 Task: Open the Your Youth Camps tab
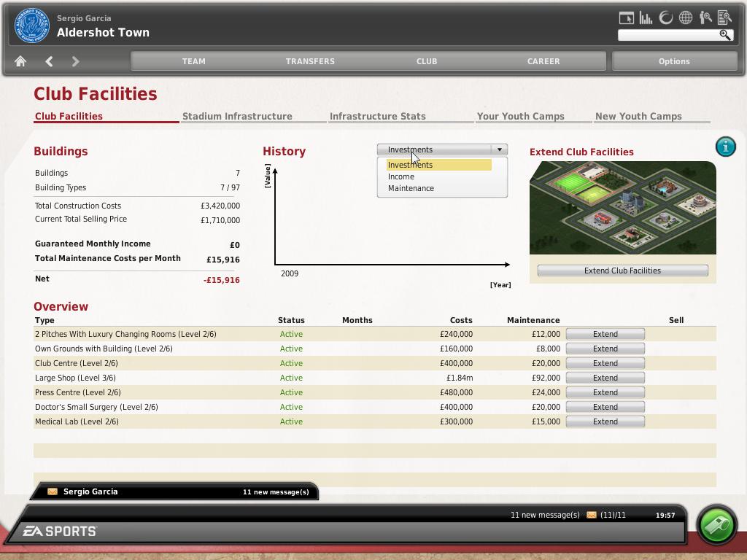tap(520, 116)
